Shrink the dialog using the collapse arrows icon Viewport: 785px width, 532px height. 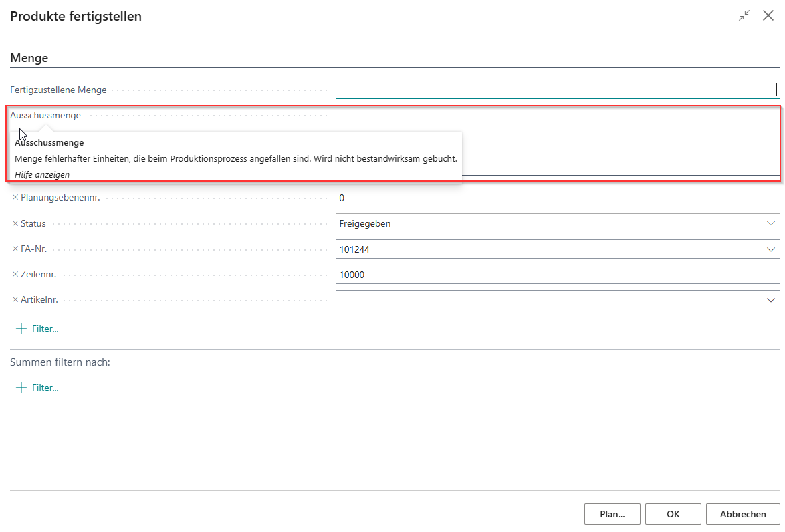click(744, 16)
